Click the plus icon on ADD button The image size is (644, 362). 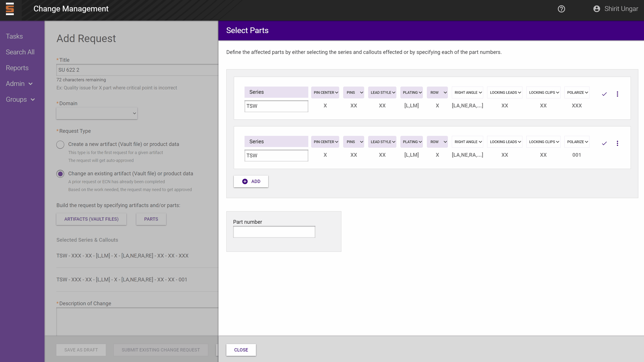(245, 181)
